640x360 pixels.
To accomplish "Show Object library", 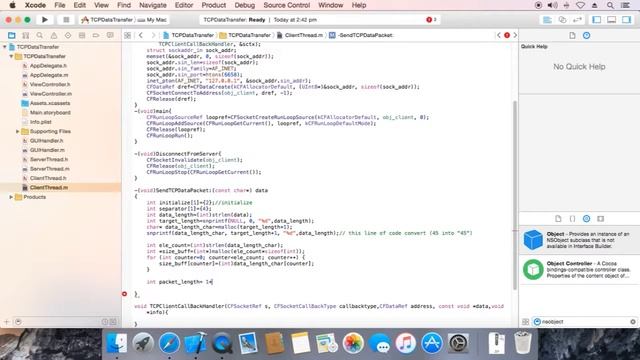I will pos(587,219).
